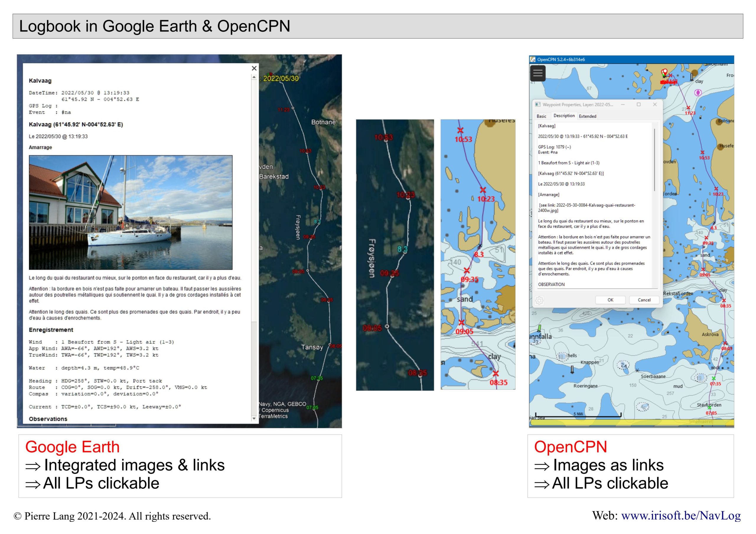Viewport: 756px width, 534px height.
Task: Click the 10:53 waypoint cross on OpenCPN chart
Action: click(702, 152)
